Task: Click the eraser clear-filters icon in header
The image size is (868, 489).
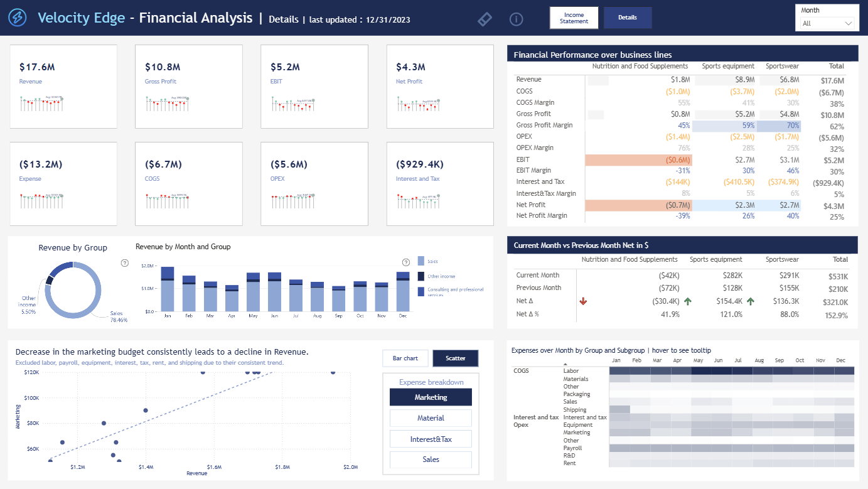Action: 485,19
